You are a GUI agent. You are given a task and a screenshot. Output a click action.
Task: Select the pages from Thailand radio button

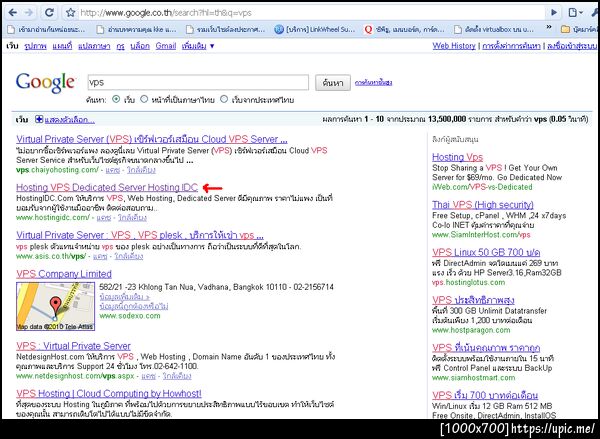[224, 100]
